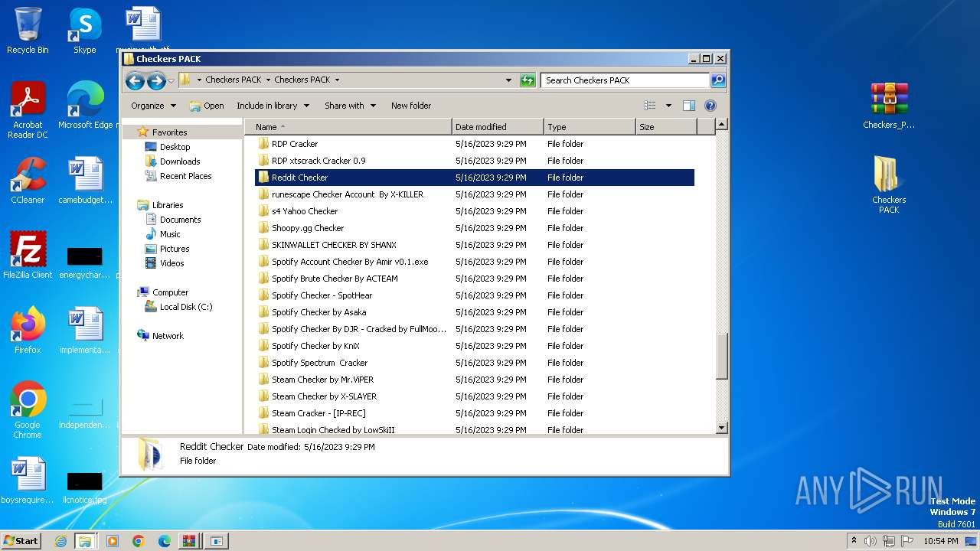The width and height of the screenshot is (980, 551).
Task: Click the volume speaker tray icon
Action: click(871, 541)
